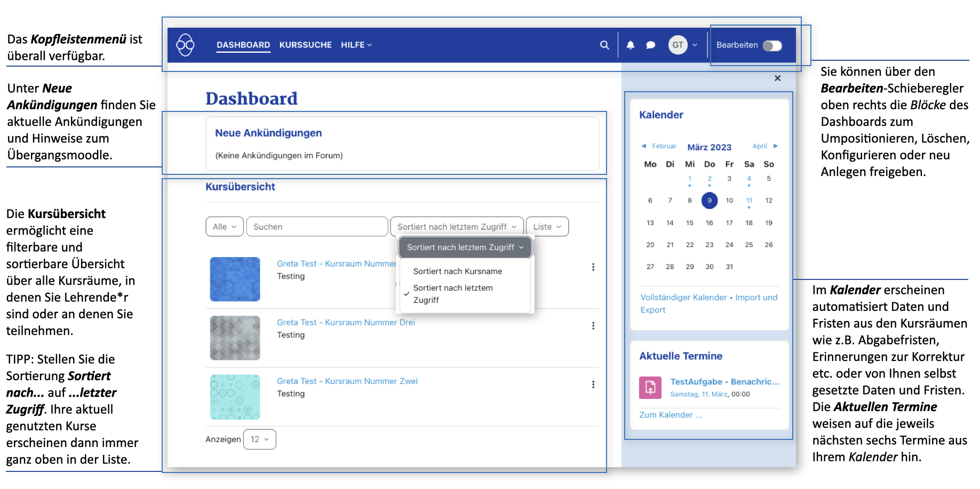Go to the KURSSUCHE tab
Viewport: 980px width, 489px height.
pyautogui.click(x=305, y=45)
